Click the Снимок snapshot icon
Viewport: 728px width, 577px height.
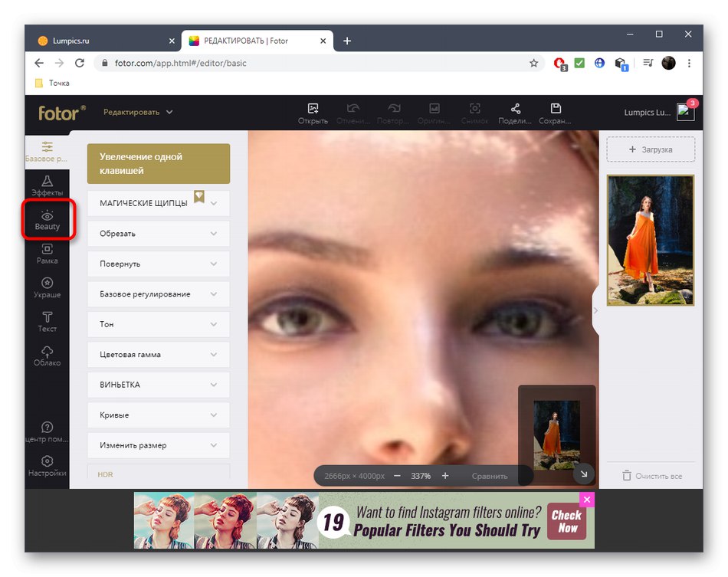pos(474,113)
